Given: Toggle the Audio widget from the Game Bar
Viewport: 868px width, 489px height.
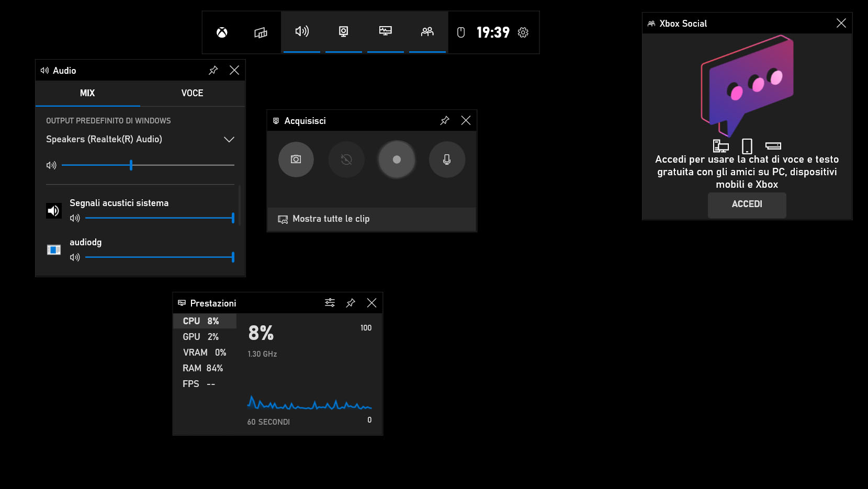Looking at the screenshot, I should (302, 32).
